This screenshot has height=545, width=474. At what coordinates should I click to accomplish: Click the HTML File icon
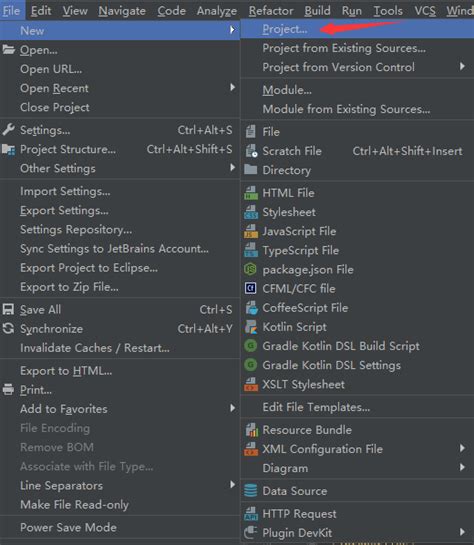(251, 193)
